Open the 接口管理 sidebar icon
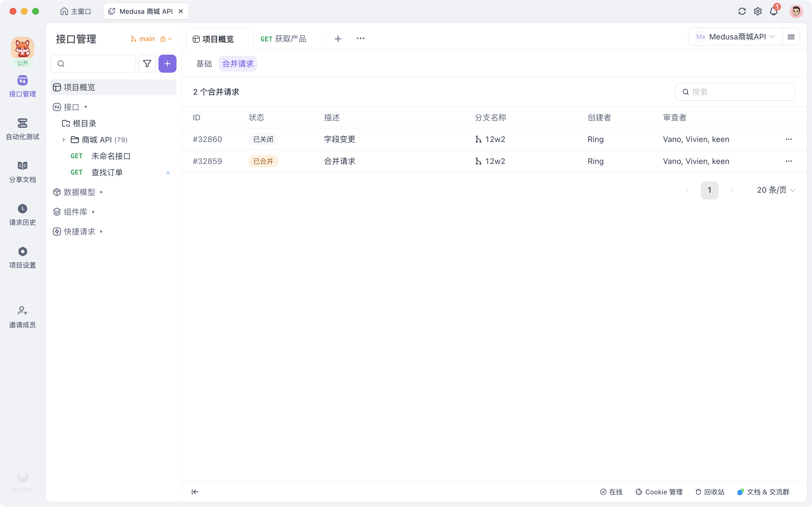 pos(22,86)
